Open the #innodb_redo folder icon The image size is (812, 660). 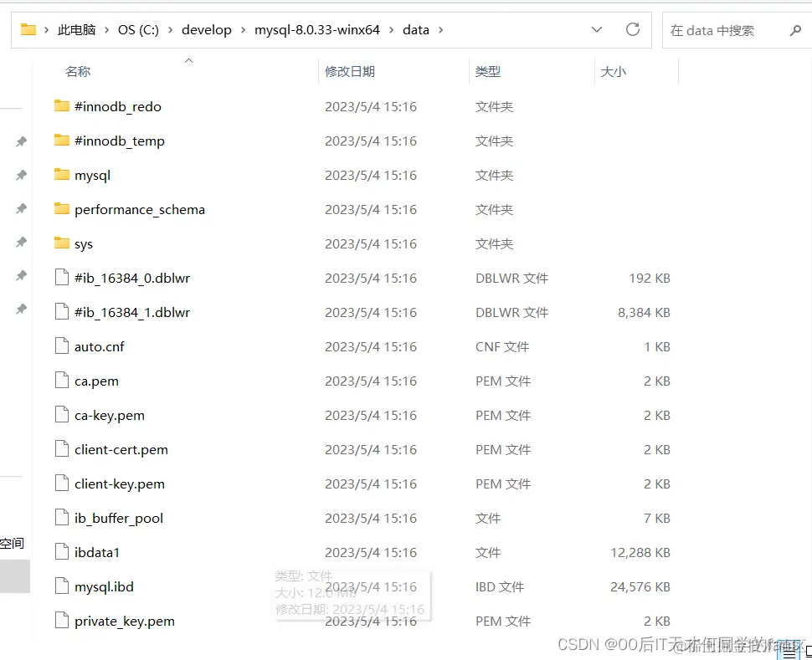[62, 106]
